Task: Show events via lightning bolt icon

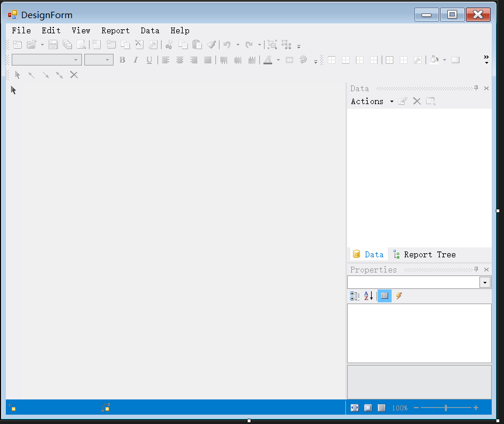Action: pyautogui.click(x=399, y=296)
